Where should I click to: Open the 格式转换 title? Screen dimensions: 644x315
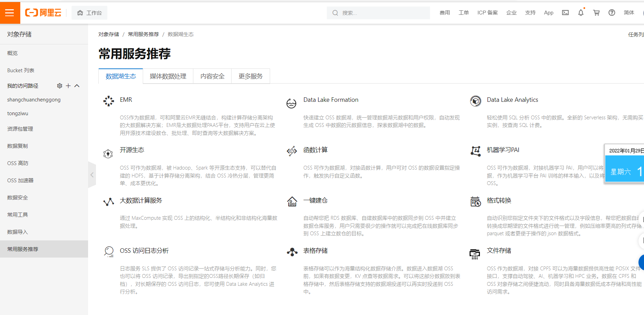499,200
